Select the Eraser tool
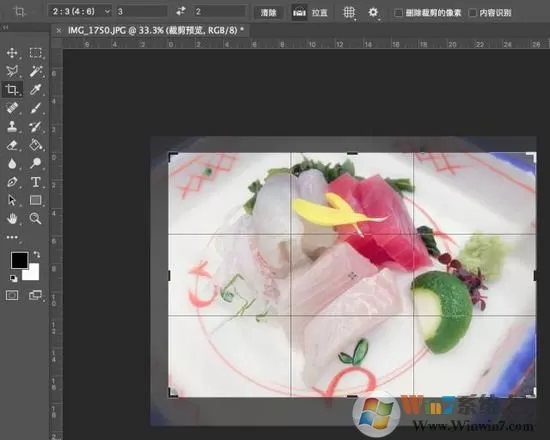Screen dimensions: 550x440 tap(12, 145)
